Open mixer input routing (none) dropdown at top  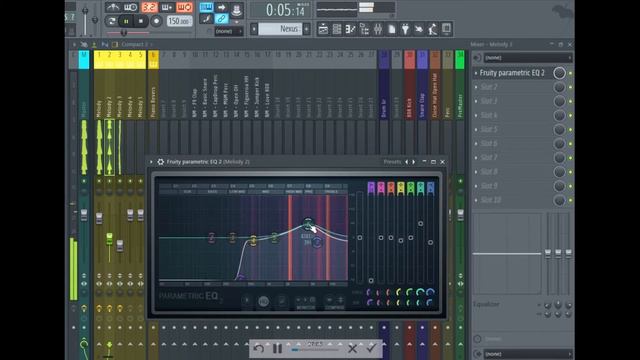(528, 58)
